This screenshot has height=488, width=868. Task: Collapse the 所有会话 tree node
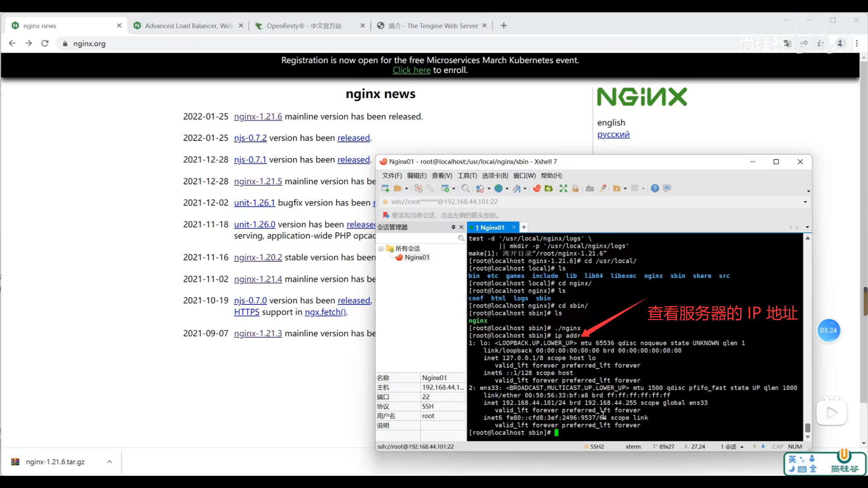pyautogui.click(x=381, y=249)
